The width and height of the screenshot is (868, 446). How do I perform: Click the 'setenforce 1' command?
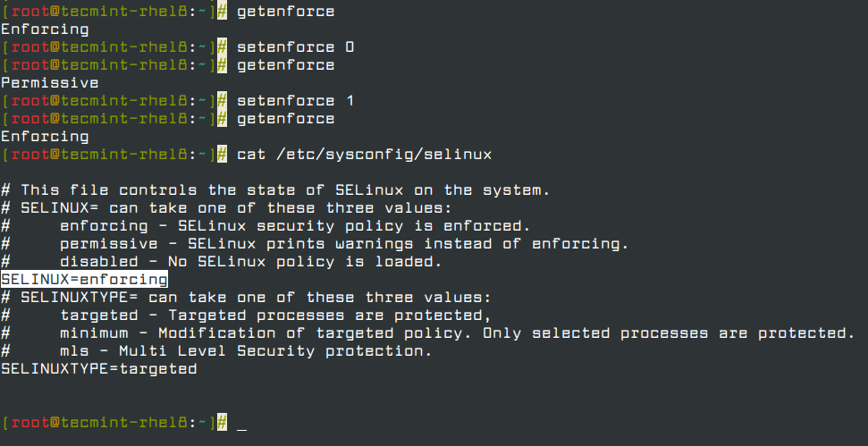pyautogui.click(x=296, y=101)
